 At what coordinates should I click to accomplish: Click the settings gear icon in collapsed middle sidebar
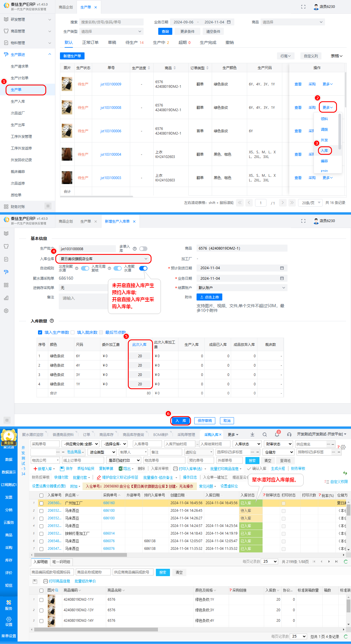[6, 311]
